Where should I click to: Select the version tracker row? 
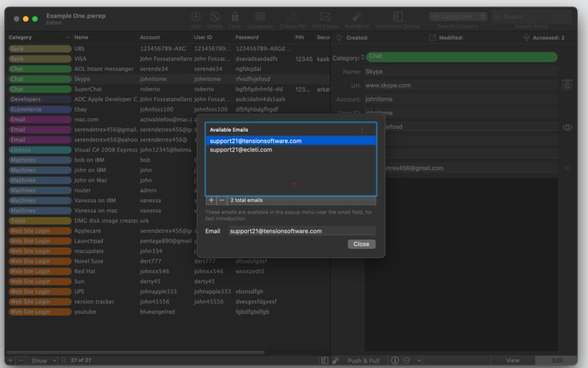169,301
